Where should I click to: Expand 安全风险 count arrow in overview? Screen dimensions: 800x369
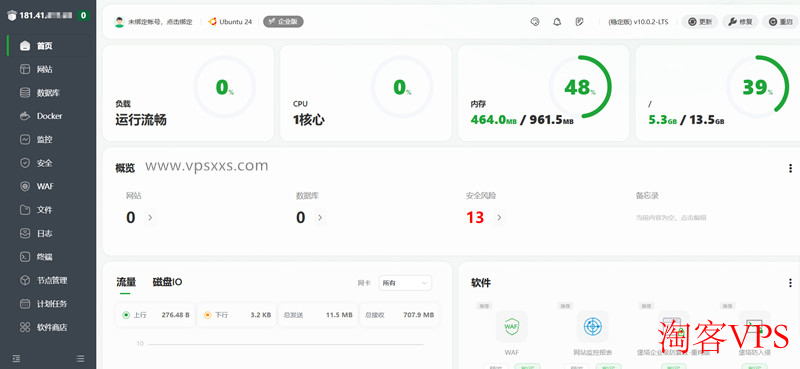(499, 218)
